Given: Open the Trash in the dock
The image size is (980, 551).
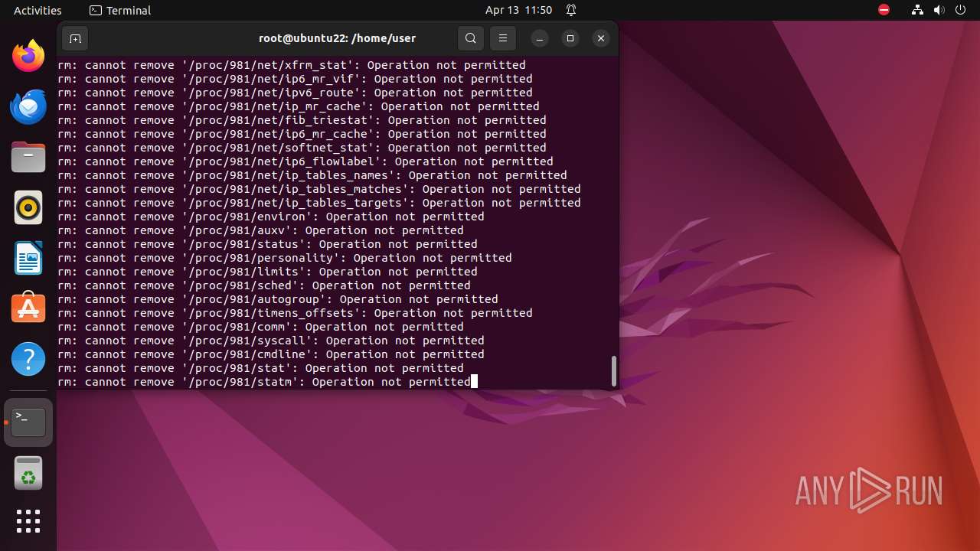Looking at the screenshot, I should coord(28,472).
